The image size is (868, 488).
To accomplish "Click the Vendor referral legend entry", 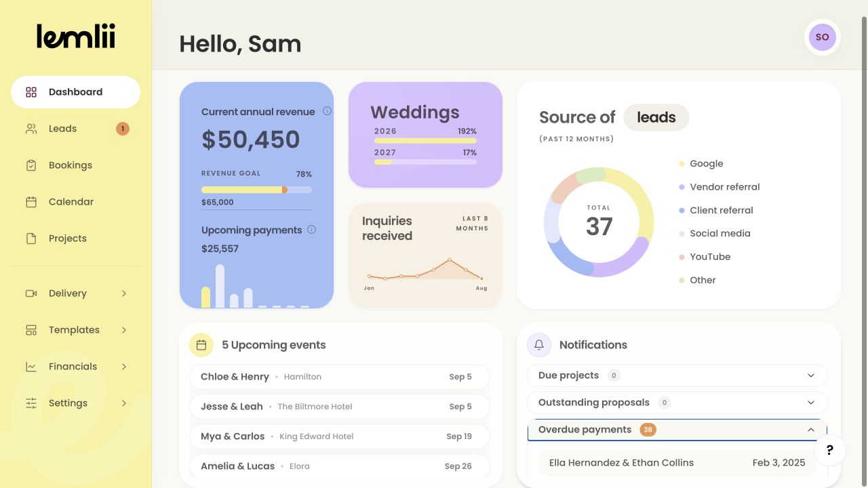I will (x=719, y=187).
